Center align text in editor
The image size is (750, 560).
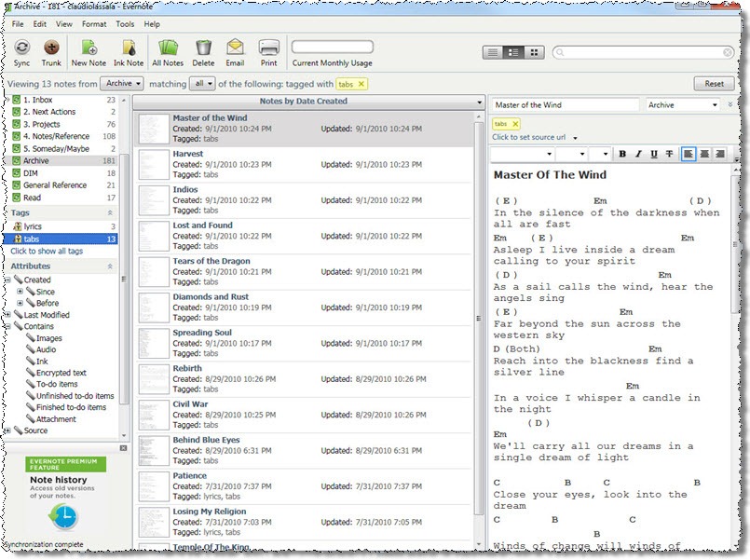point(704,154)
